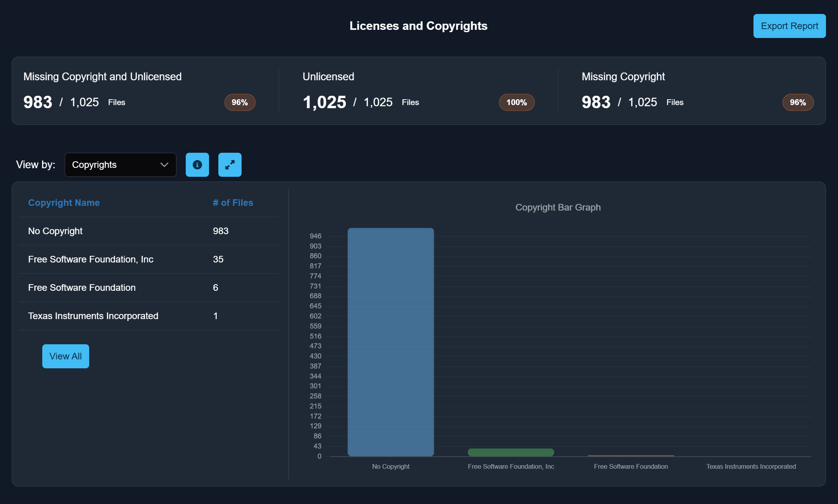The image size is (838, 504).
Task: Click the info icon button
Action: (x=197, y=165)
